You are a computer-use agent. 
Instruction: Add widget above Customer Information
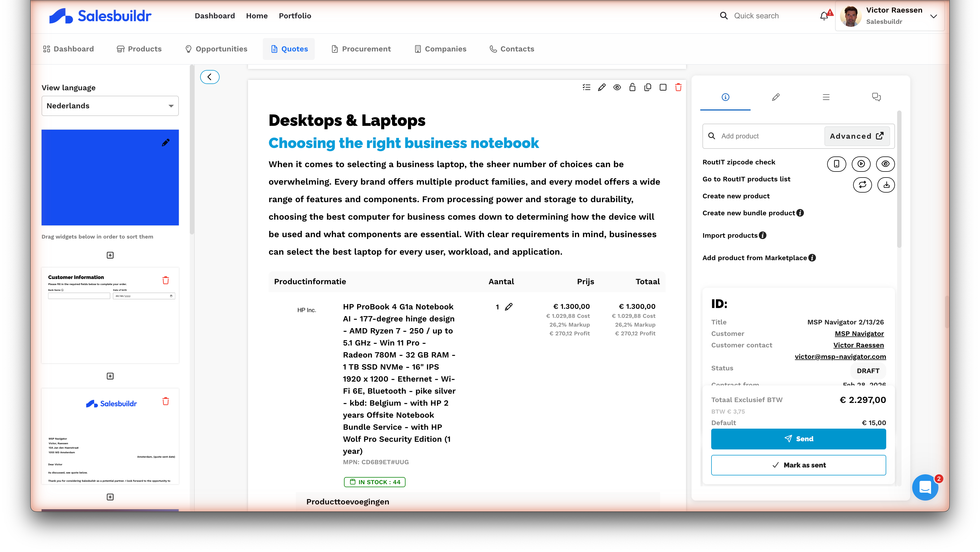pyautogui.click(x=110, y=255)
